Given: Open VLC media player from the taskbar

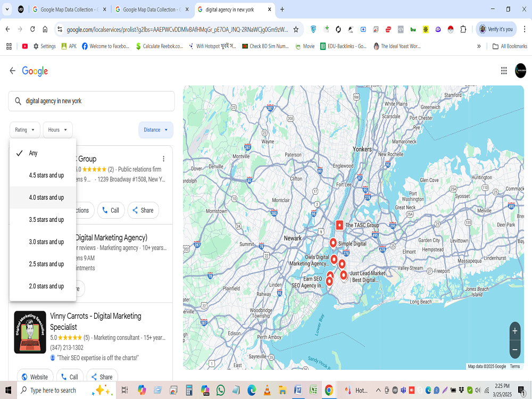Looking at the screenshot, I should pos(267,390).
